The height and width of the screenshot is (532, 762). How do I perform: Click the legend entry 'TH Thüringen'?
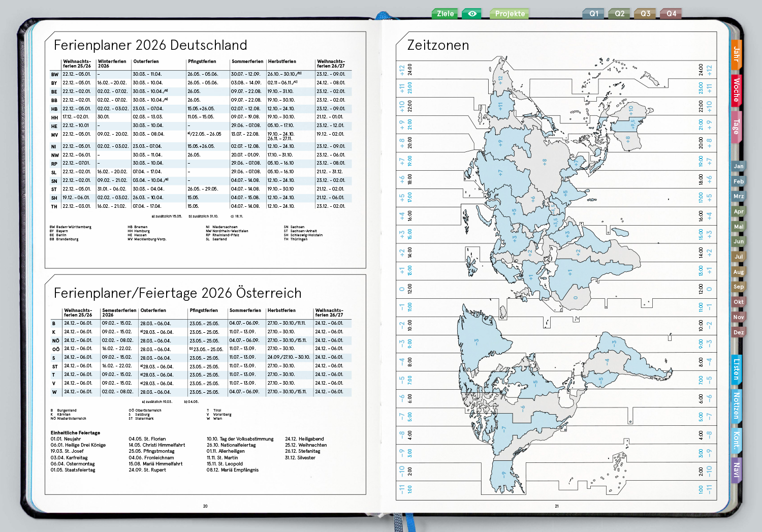(297, 239)
